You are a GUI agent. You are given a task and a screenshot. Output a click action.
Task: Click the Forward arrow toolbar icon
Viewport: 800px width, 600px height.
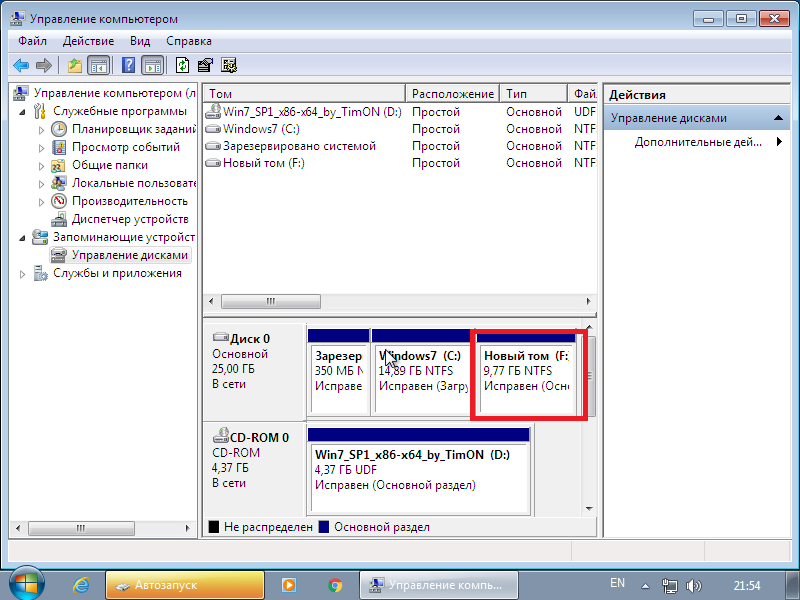click(44, 65)
